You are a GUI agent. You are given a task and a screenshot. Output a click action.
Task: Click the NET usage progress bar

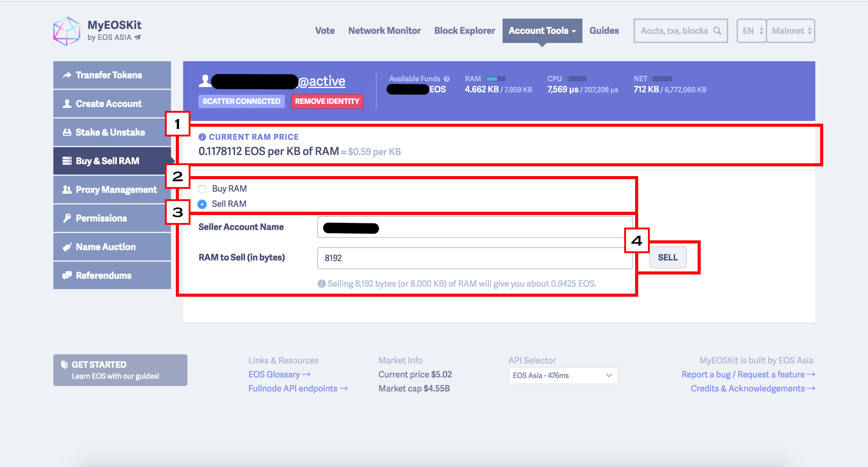[662, 79]
